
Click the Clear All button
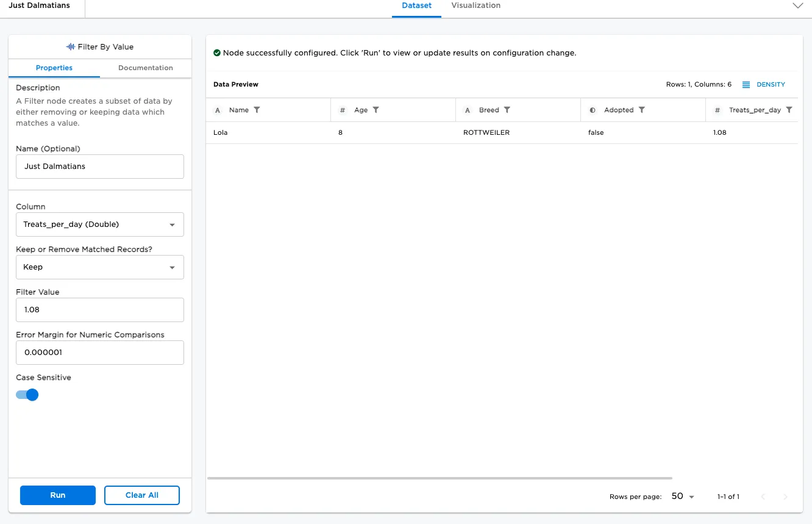pyautogui.click(x=142, y=495)
